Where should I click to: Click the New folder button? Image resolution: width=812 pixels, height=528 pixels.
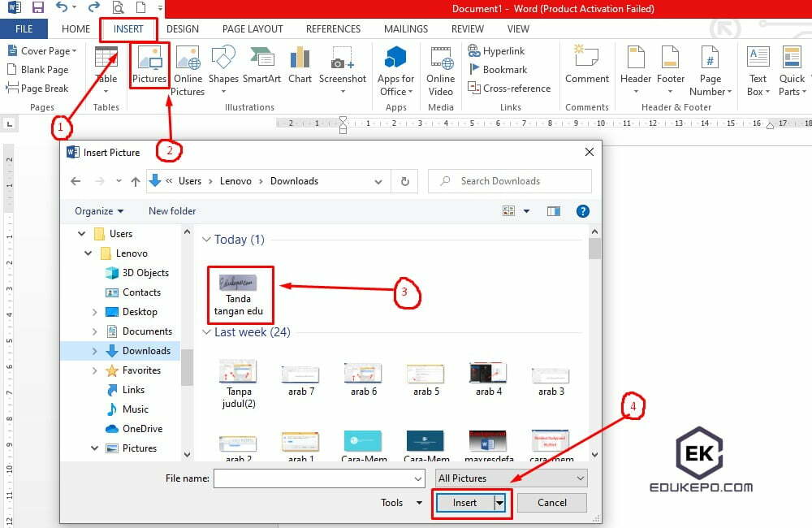tap(171, 210)
